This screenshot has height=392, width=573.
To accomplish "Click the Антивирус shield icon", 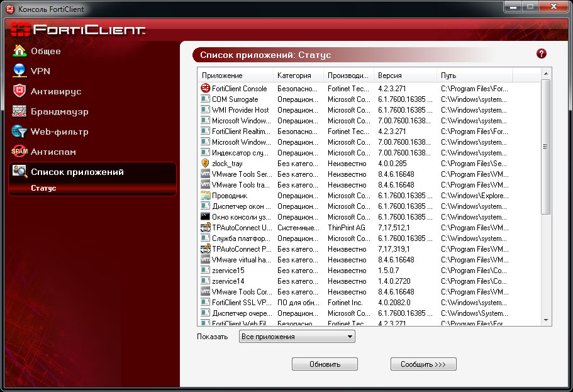I will click(x=19, y=91).
